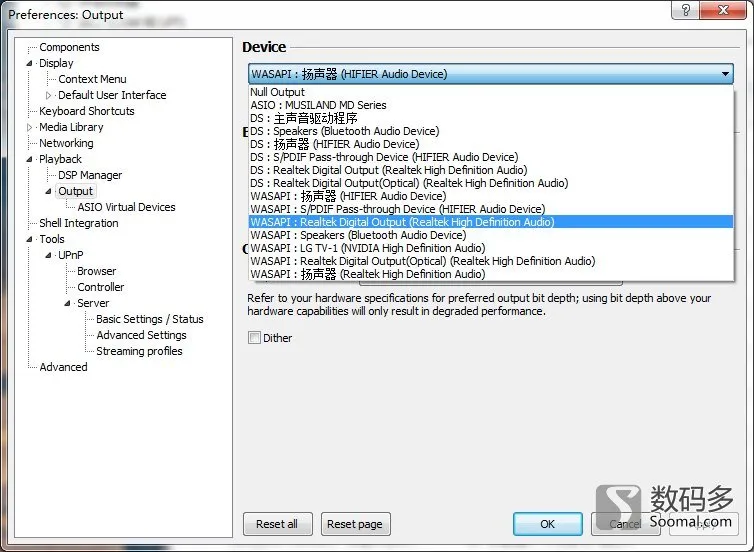Go to Keyboard Shortcuts page
This screenshot has height=552, width=754.
(87, 111)
